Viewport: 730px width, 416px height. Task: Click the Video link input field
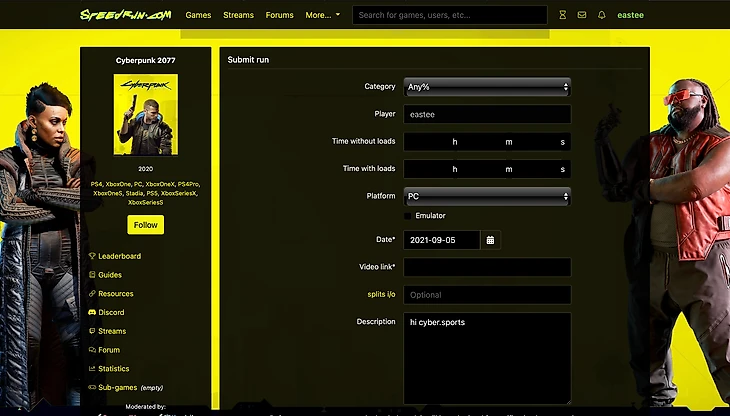click(487, 267)
